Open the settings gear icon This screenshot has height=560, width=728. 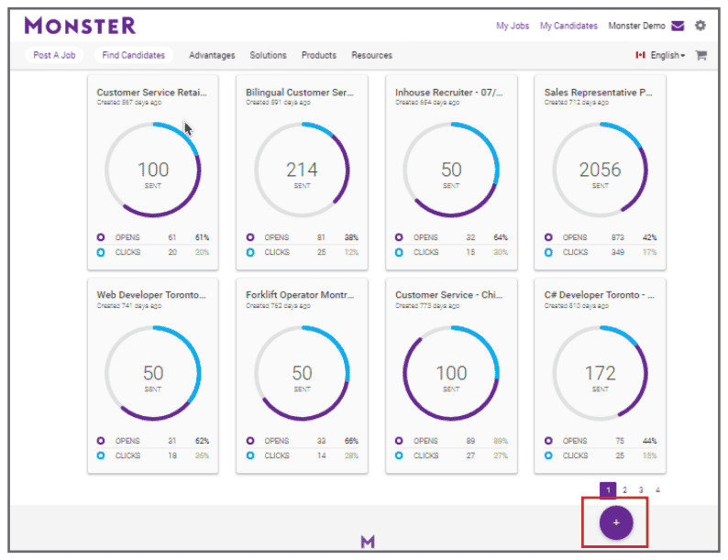[700, 26]
